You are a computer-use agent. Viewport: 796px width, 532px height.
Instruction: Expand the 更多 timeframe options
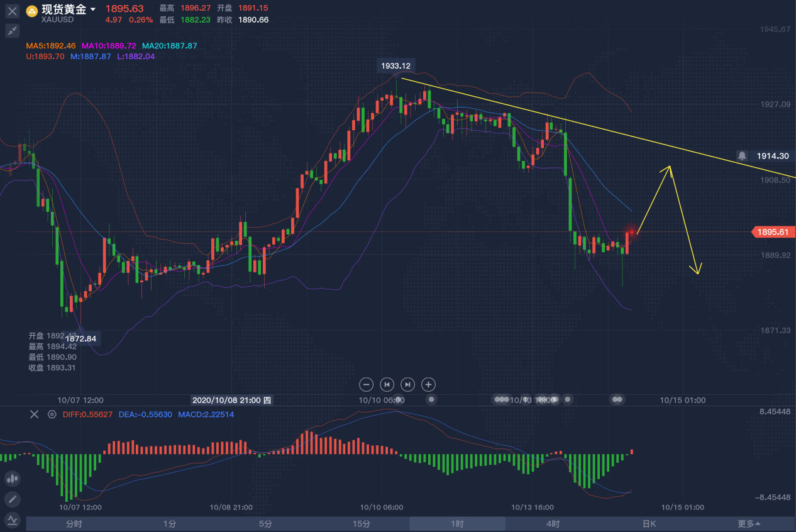coord(748,524)
